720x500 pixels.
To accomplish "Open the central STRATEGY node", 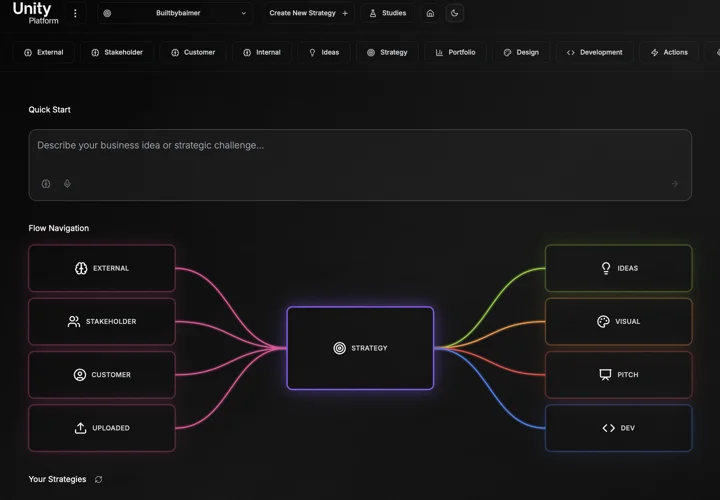I will coord(360,348).
